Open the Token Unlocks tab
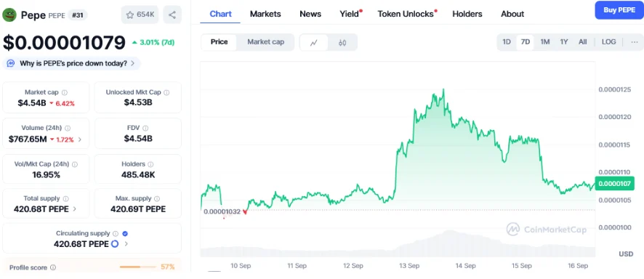This screenshot has width=644, height=279. tap(406, 14)
